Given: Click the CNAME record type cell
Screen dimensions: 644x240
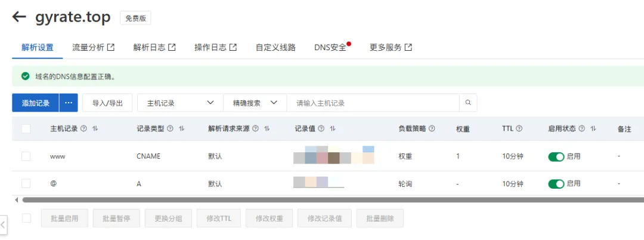Looking at the screenshot, I should 148,156.
